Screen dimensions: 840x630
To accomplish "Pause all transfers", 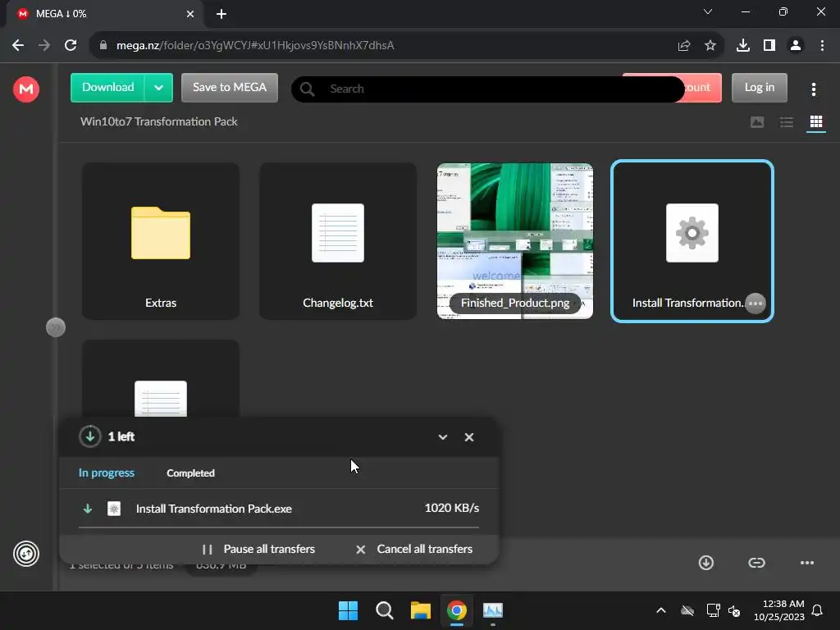I will (x=258, y=549).
